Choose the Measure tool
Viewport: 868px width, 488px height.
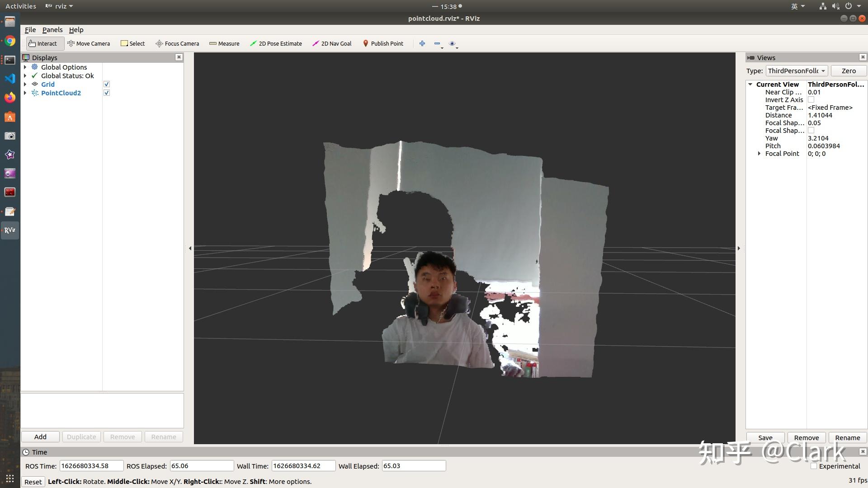[224, 43]
